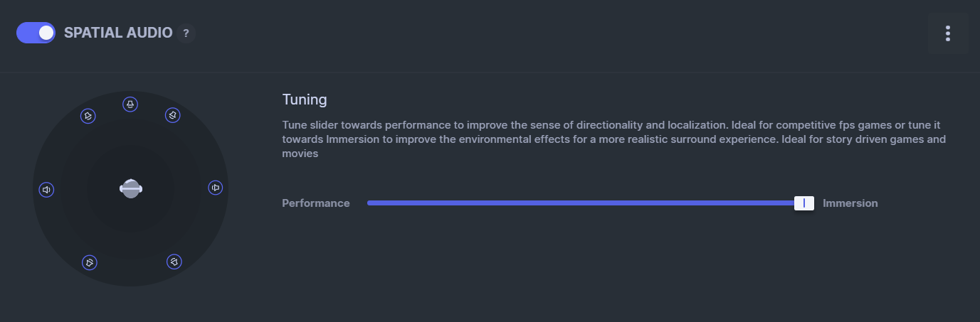Screen dimensions: 980x322
Task: Click the Tuning slider handle
Action: pos(804,203)
